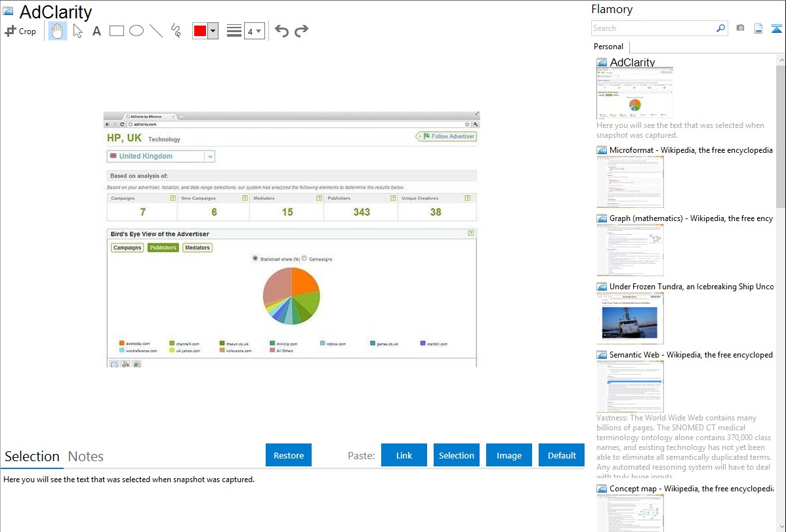Select the Rectangle shape tool
Image resolution: width=786 pixels, height=532 pixels.
coord(117,31)
